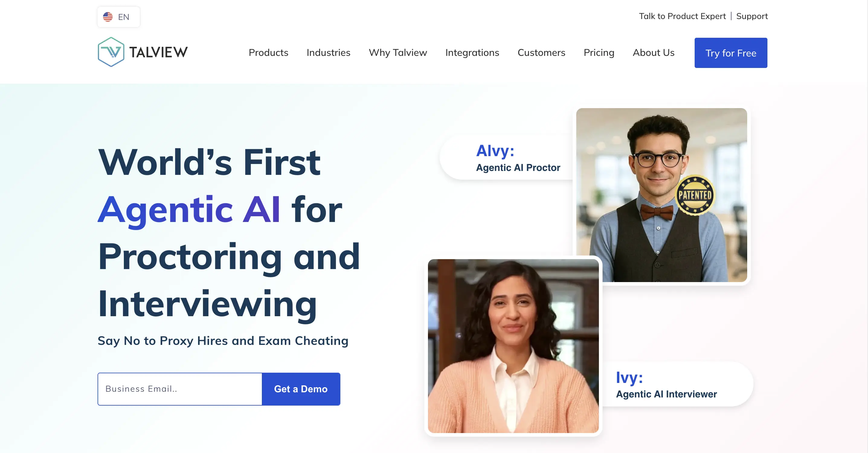Go to the Customers page

(x=541, y=53)
